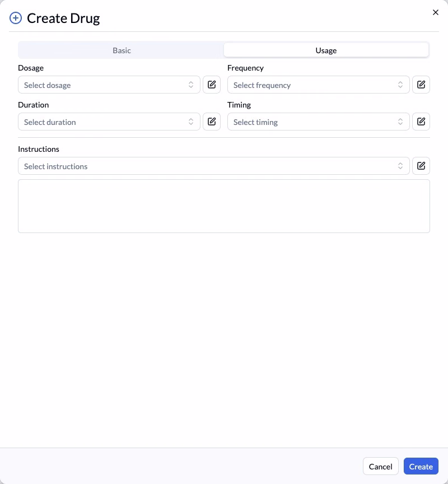Open the Select frequency dropdown
The image size is (448, 484).
[319, 85]
